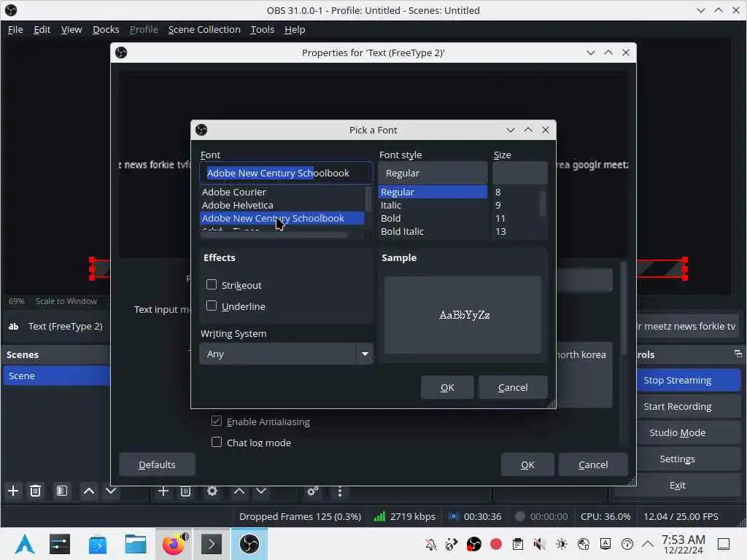Confirm font with OK in Pick a Font
Viewport: 747px width, 560px height.
point(447,388)
